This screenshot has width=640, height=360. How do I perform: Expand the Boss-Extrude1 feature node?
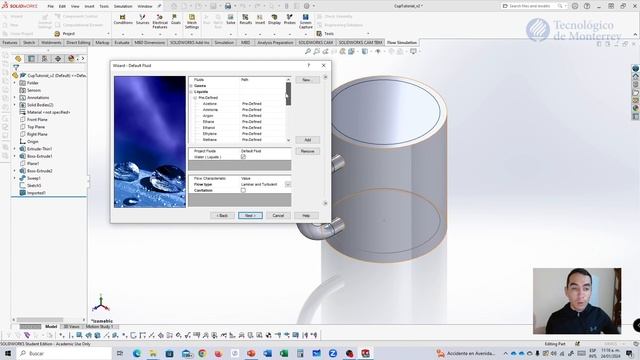[15, 156]
